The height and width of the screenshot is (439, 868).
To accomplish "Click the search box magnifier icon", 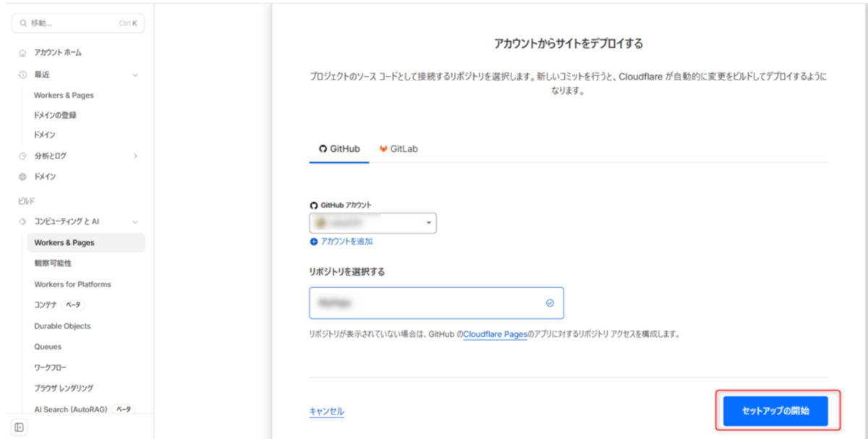I will point(23,23).
